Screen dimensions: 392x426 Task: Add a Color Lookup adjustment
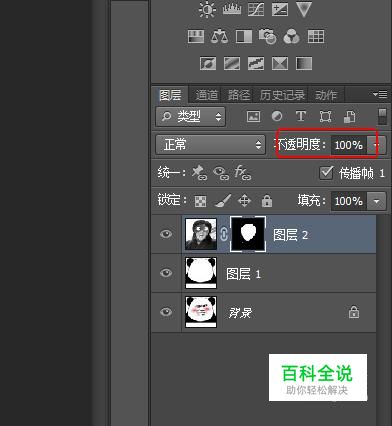point(316,36)
